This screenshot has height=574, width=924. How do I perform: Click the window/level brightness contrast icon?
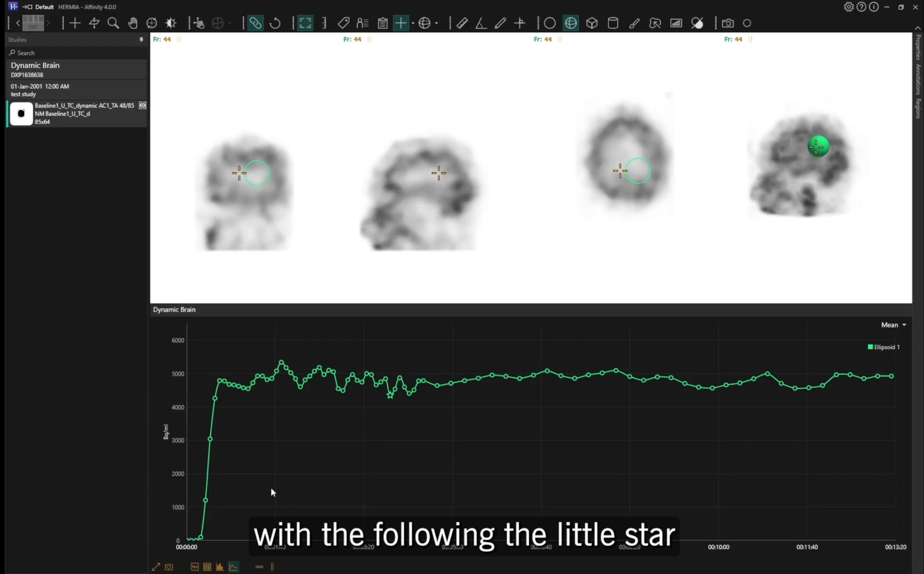[171, 23]
